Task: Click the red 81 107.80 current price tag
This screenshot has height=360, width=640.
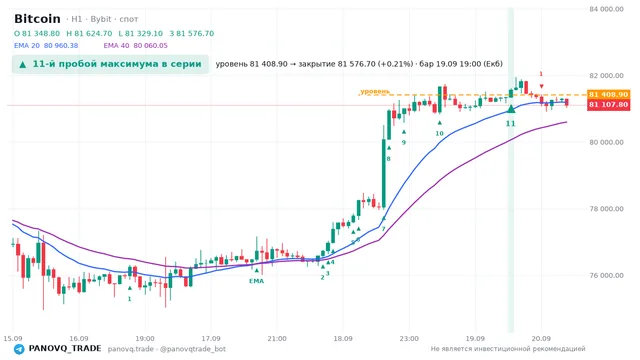Action: pos(608,105)
